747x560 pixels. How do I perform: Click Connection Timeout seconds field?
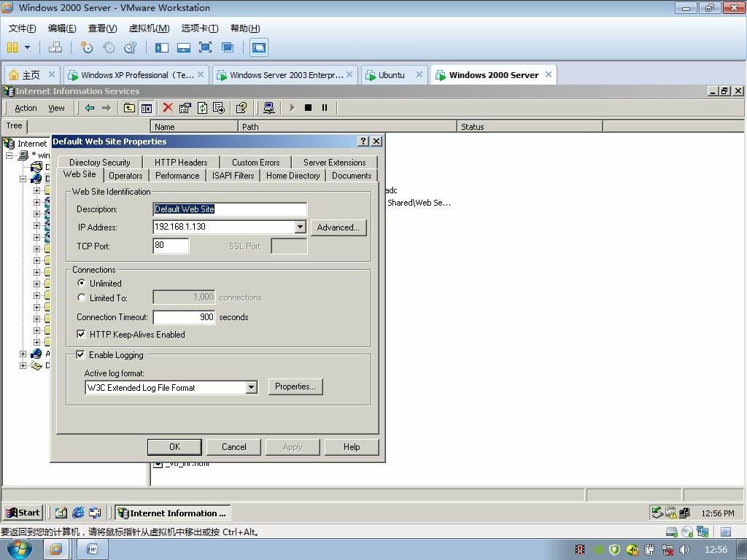[184, 317]
